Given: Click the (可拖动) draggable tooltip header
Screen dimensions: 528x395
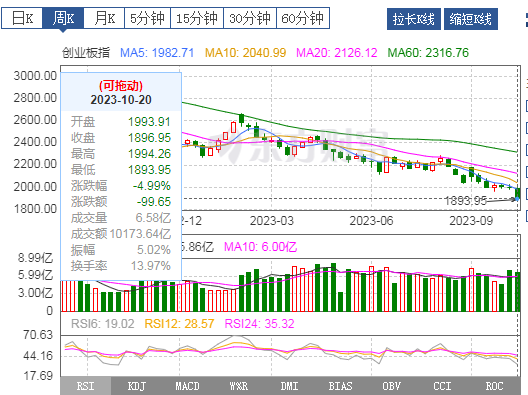Looking at the screenshot, I should click(121, 86).
